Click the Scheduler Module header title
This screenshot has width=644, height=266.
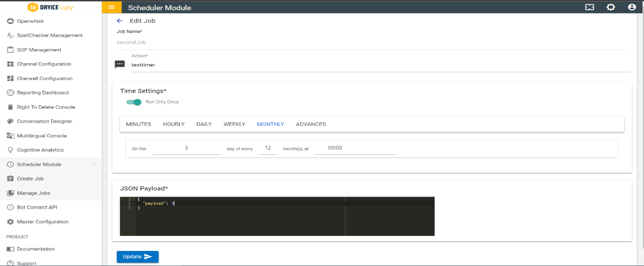(x=159, y=7)
